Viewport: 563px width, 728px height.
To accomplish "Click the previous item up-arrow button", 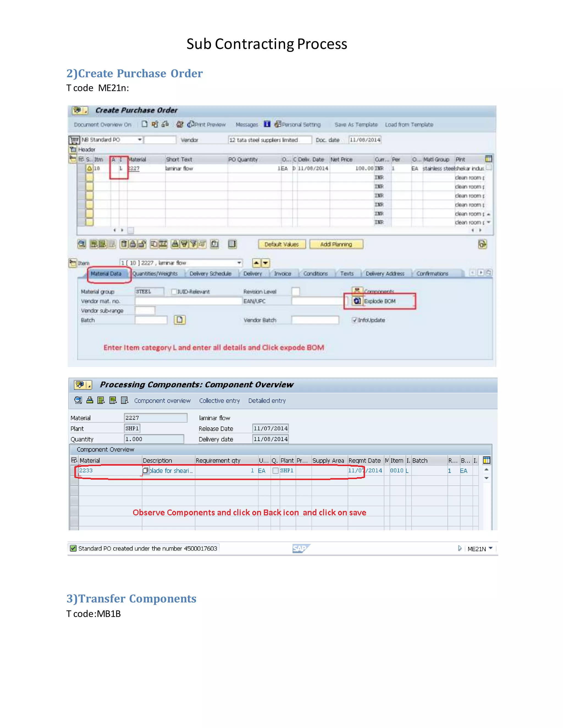I will pos(256,263).
